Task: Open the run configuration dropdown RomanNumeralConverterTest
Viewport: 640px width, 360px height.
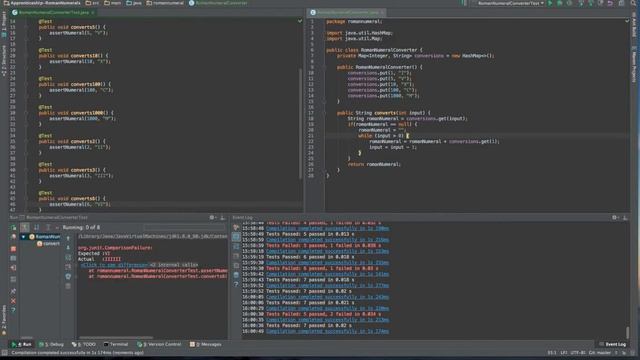Action: tap(511, 3)
